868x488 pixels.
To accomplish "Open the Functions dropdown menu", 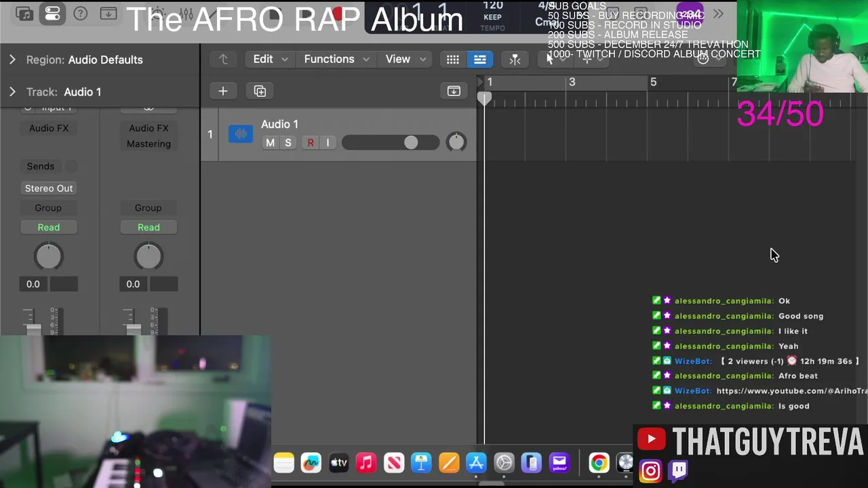I will (336, 60).
